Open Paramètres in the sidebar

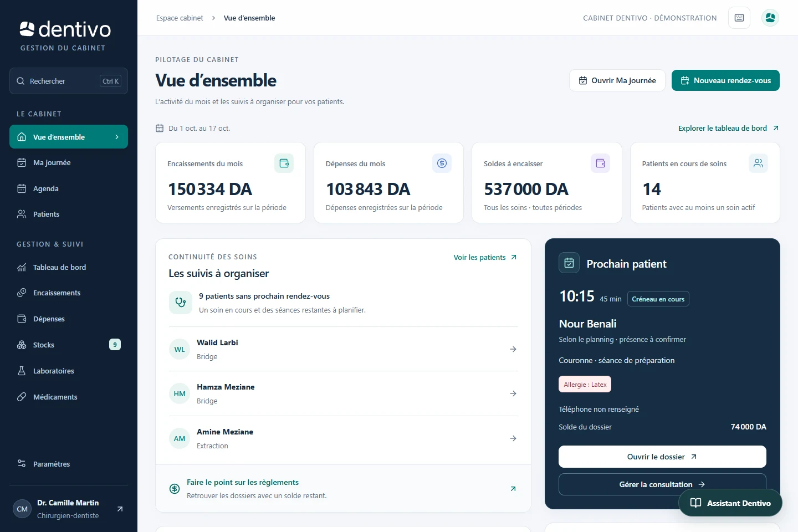[69, 464]
